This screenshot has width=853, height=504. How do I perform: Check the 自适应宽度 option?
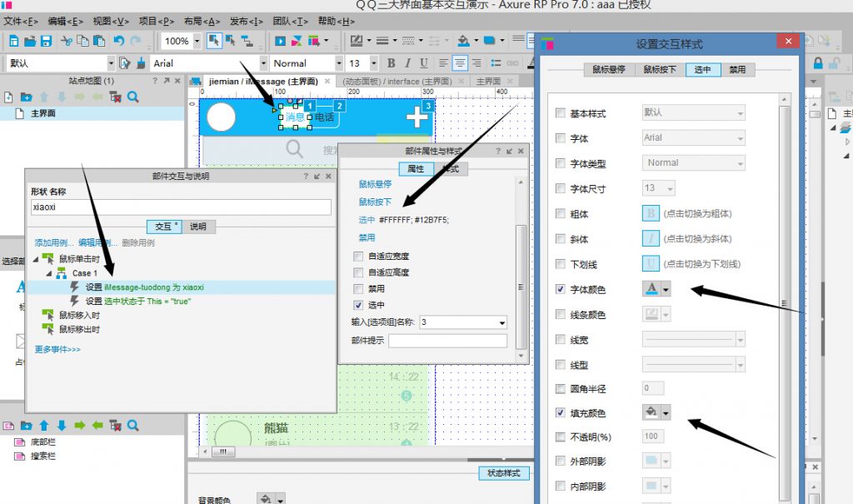coord(358,256)
